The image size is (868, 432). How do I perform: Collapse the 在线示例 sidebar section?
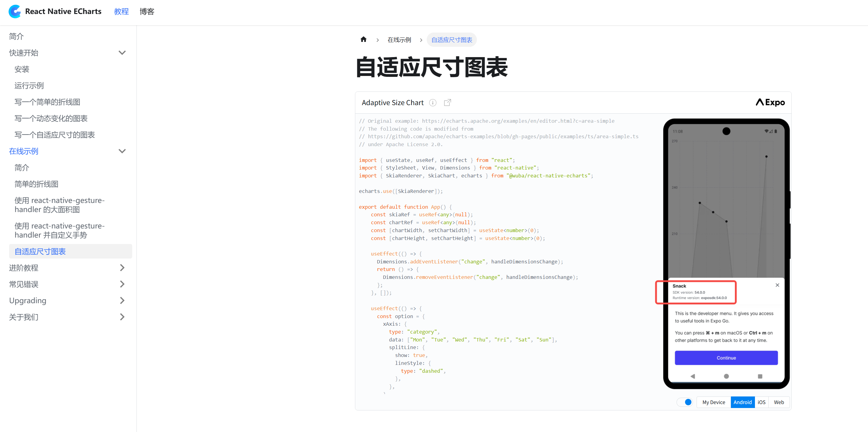[x=122, y=151]
